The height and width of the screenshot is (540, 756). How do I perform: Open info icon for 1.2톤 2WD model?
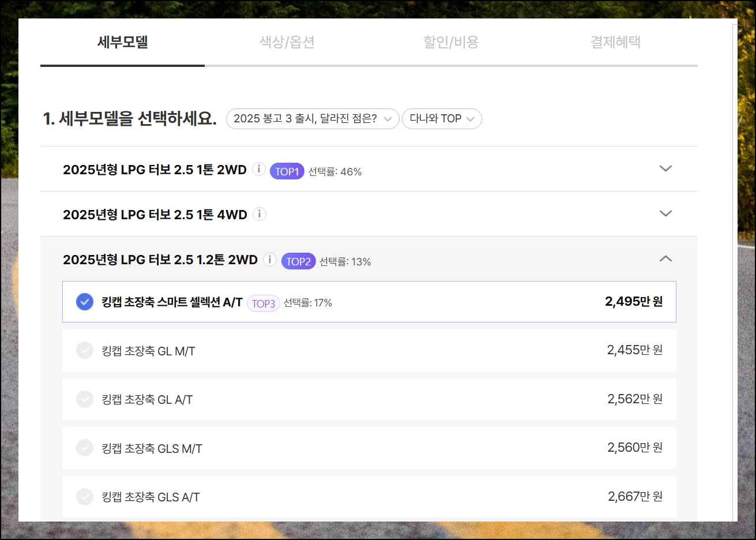[x=270, y=259]
